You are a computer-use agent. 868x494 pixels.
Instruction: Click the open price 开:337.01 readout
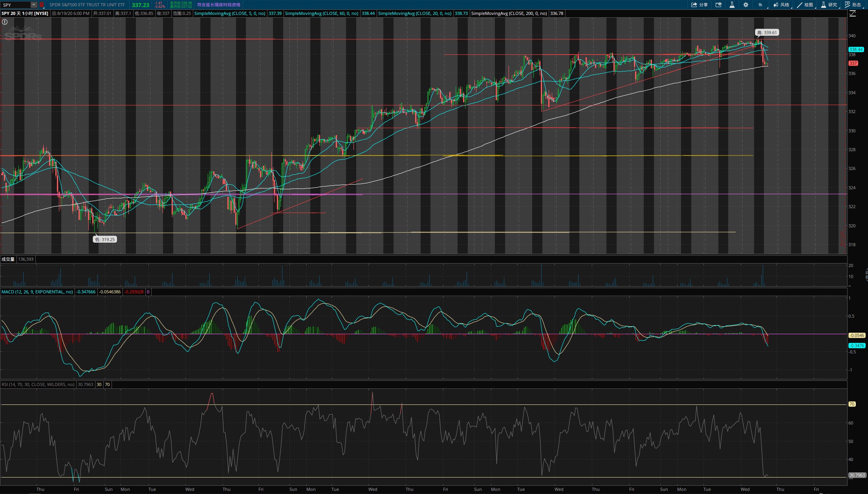pyautogui.click(x=102, y=13)
